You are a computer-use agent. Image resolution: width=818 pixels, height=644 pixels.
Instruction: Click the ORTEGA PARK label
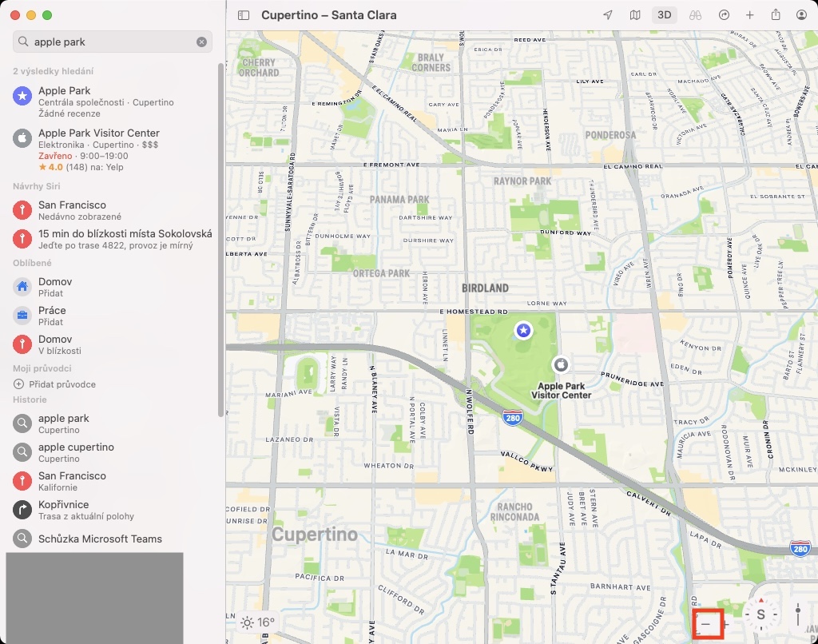coord(381,273)
